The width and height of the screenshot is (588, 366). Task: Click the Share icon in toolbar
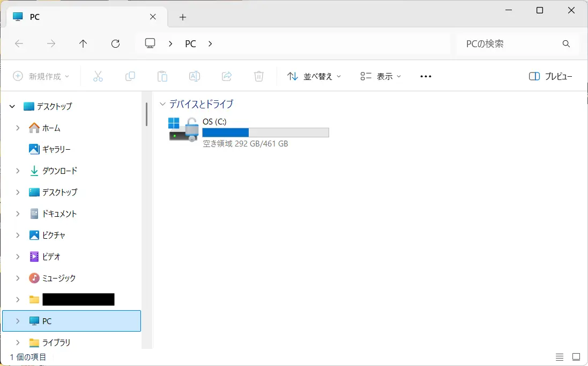point(227,76)
